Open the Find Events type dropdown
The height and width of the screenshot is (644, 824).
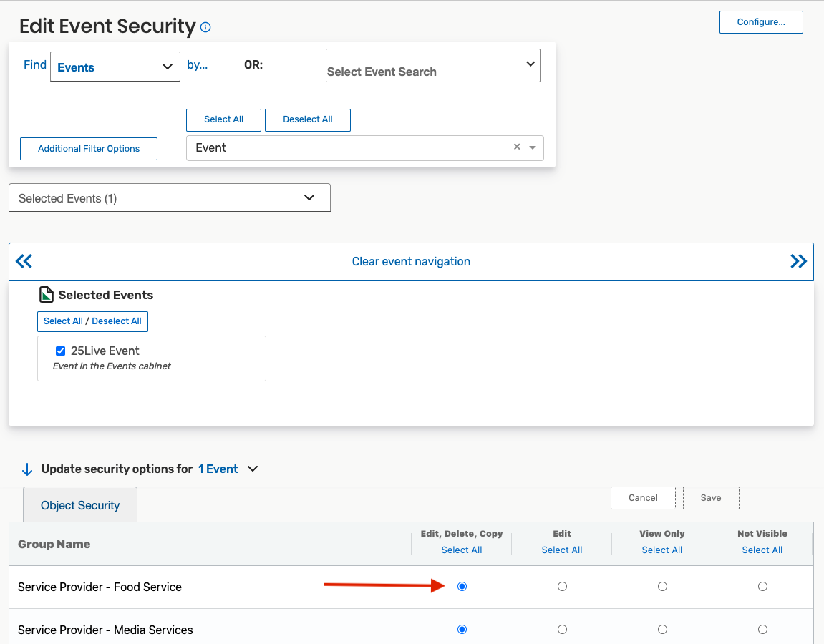(115, 67)
